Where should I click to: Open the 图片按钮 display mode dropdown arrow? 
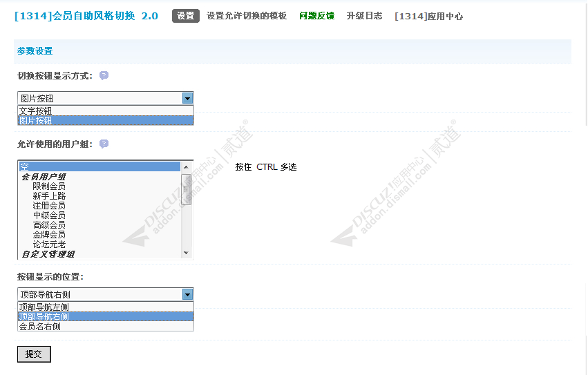187,98
